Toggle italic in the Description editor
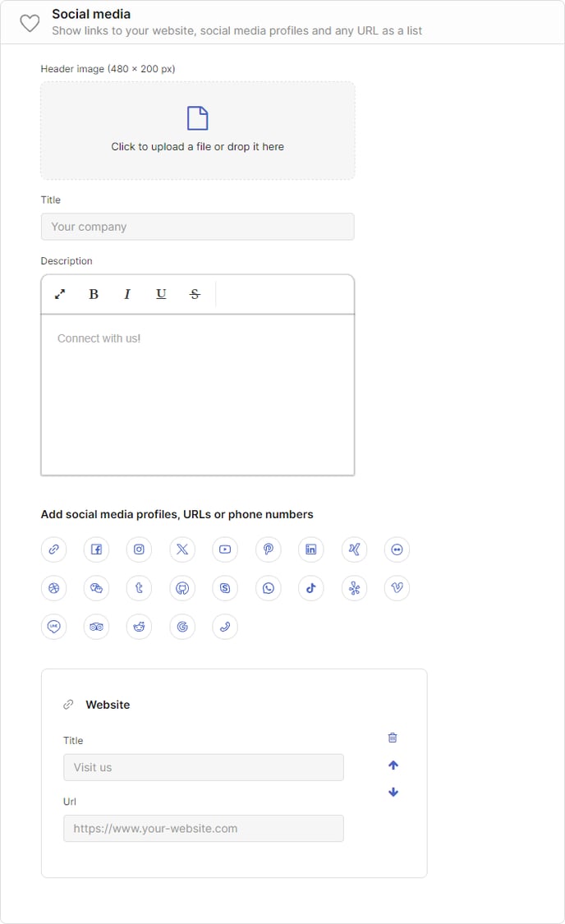 126,294
